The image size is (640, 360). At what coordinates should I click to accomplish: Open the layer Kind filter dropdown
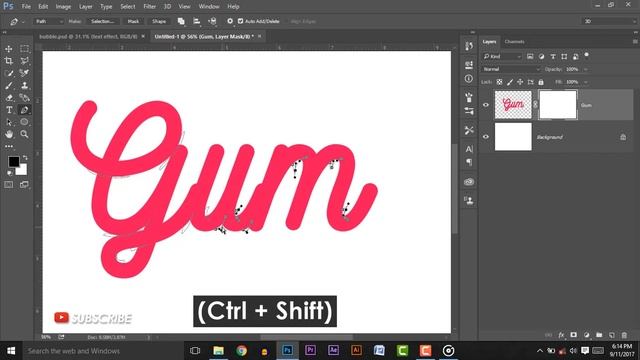[x=502, y=56]
